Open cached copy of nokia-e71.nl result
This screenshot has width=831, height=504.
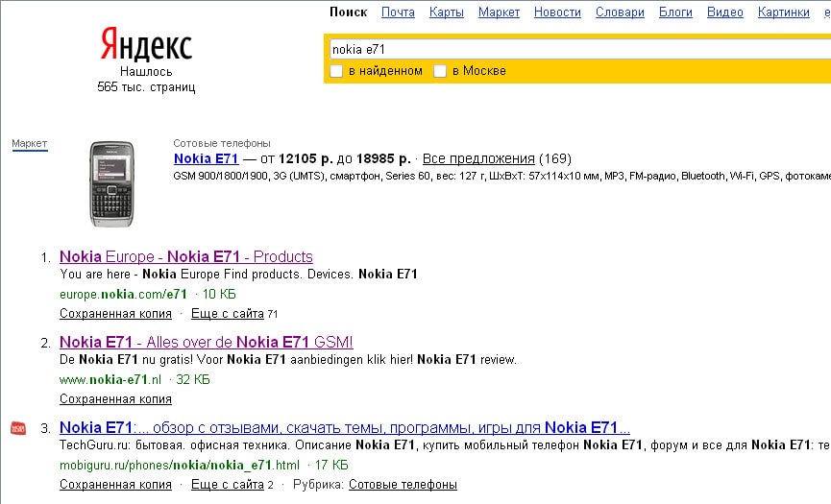115,399
